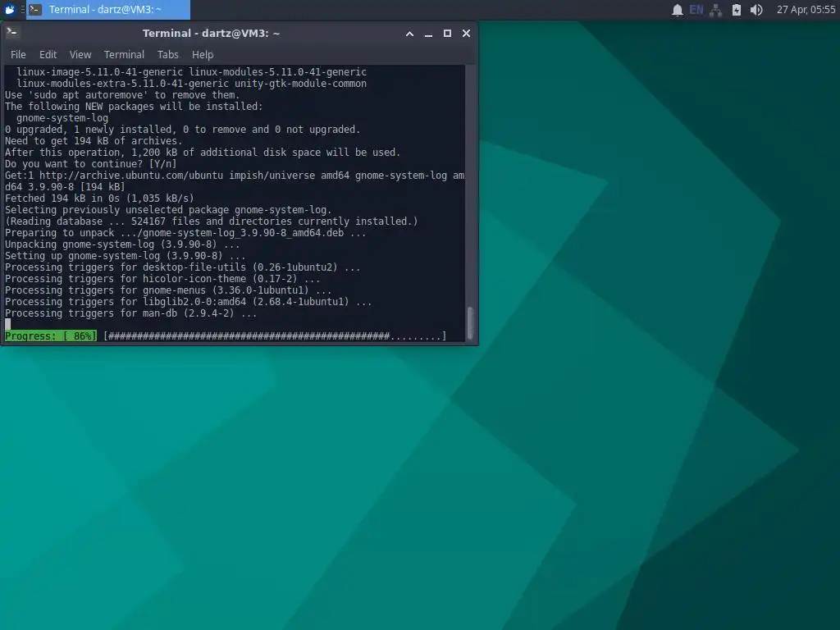Click 'linux-image-5.11.0-41-generic' line
The image size is (840, 630).
coord(191,72)
